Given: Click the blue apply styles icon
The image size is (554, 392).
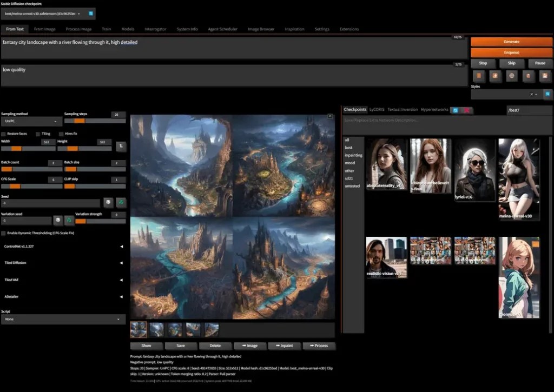Looking at the screenshot, I should click(x=548, y=94).
